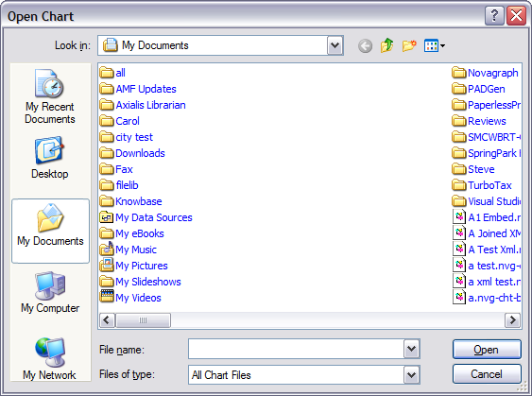Click the Cancel button

tap(487, 374)
